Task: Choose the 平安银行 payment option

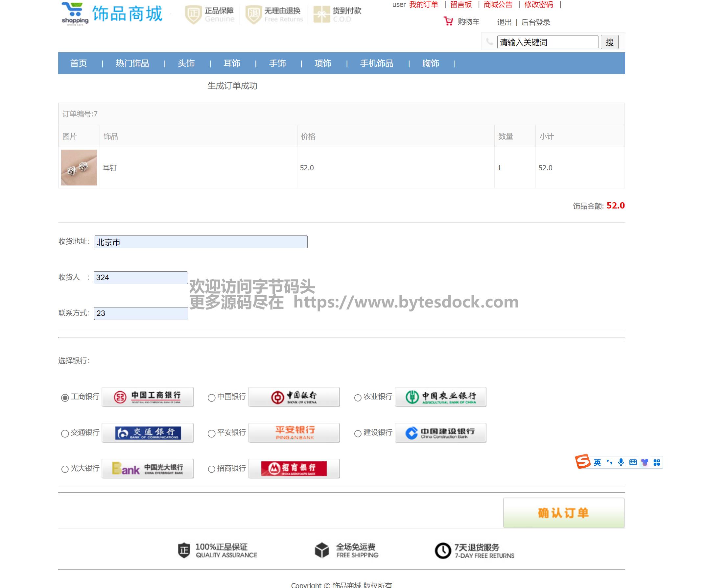Action: click(x=211, y=433)
